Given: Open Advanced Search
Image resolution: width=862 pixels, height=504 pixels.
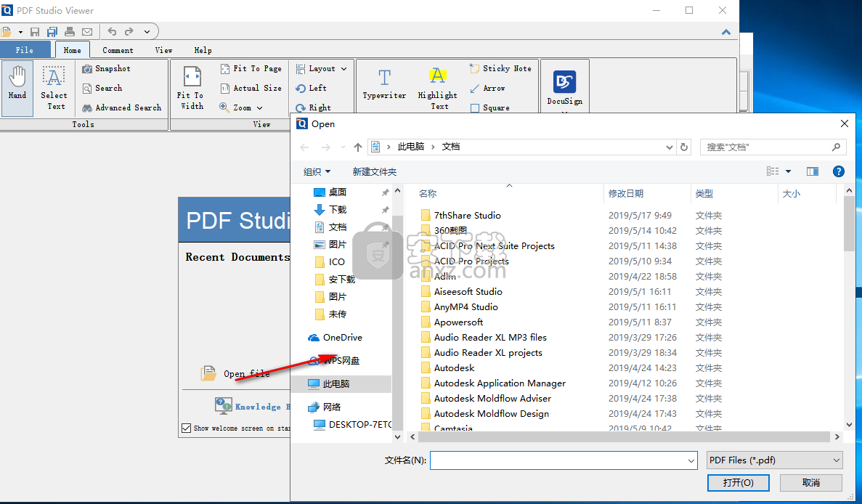Looking at the screenshot, I should click(x=121, y=107).
